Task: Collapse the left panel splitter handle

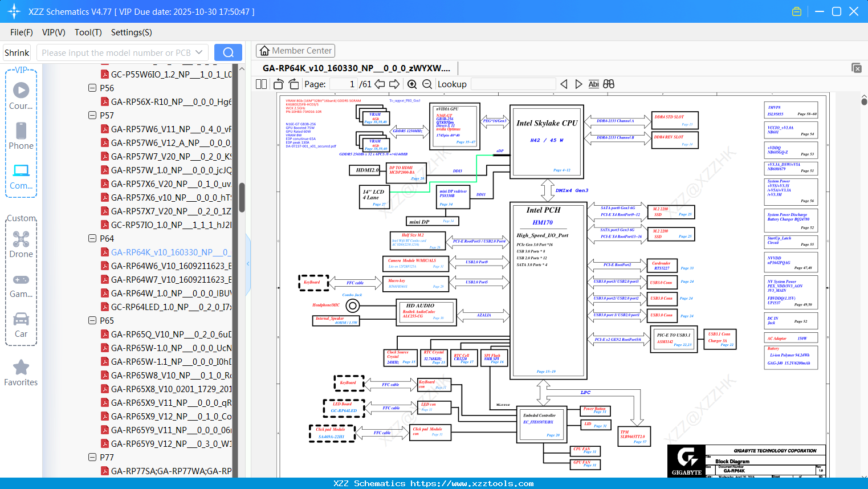Action: click(x=248, y=264)
